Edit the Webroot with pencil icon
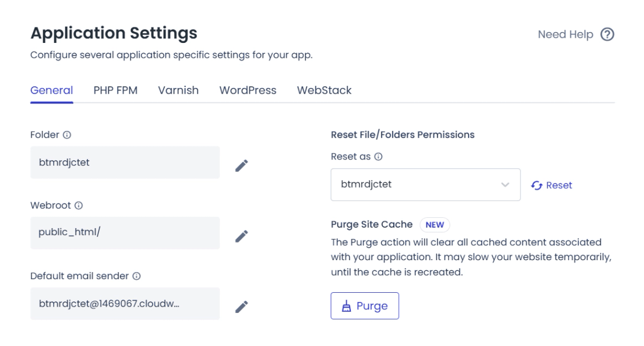Image resolution: width=644 pixels, height=346 pixels. coord(242,236)
